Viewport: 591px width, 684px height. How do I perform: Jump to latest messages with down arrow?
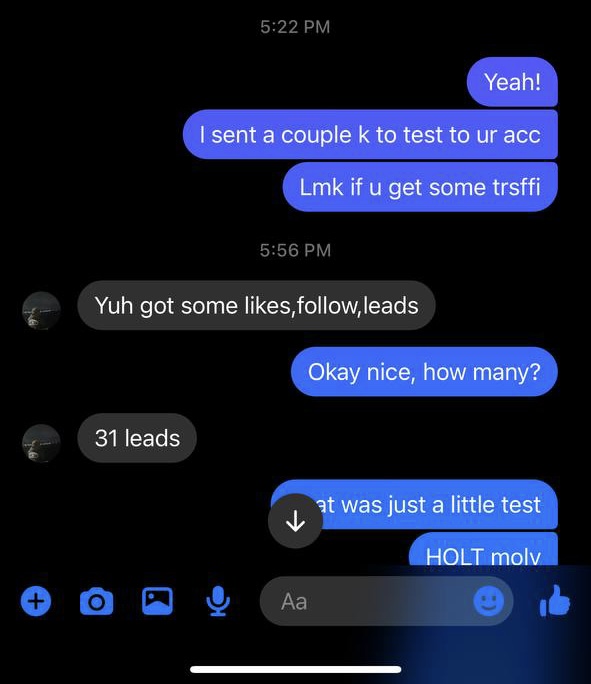click(x=295, y=521)
